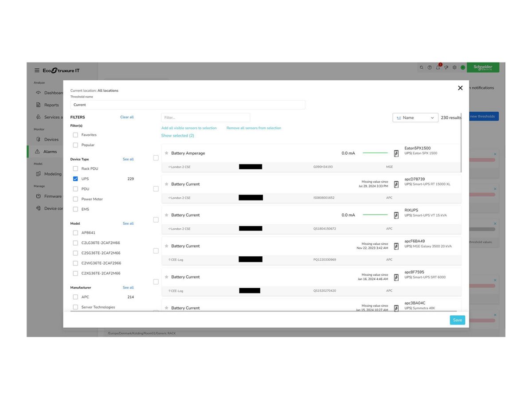The height and width of the screenshot is (399, 532).
Task: Click Add all visible sensors to selection
Action: (189, 128)
